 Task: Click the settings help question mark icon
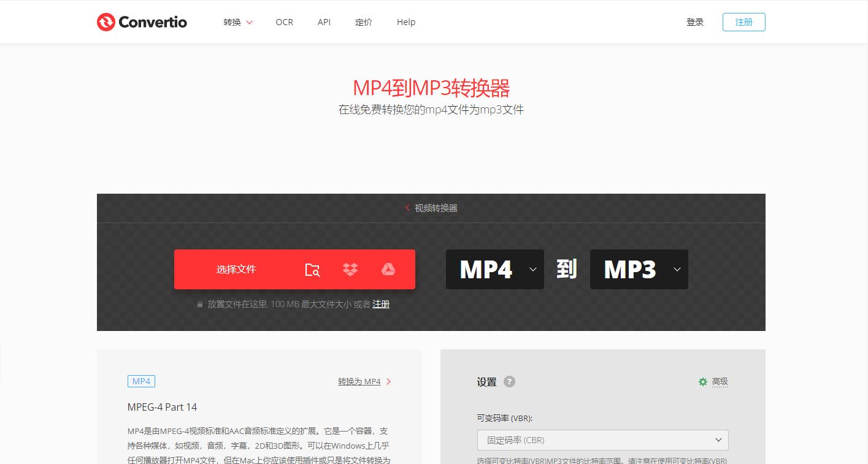click(x=509, y=382)
